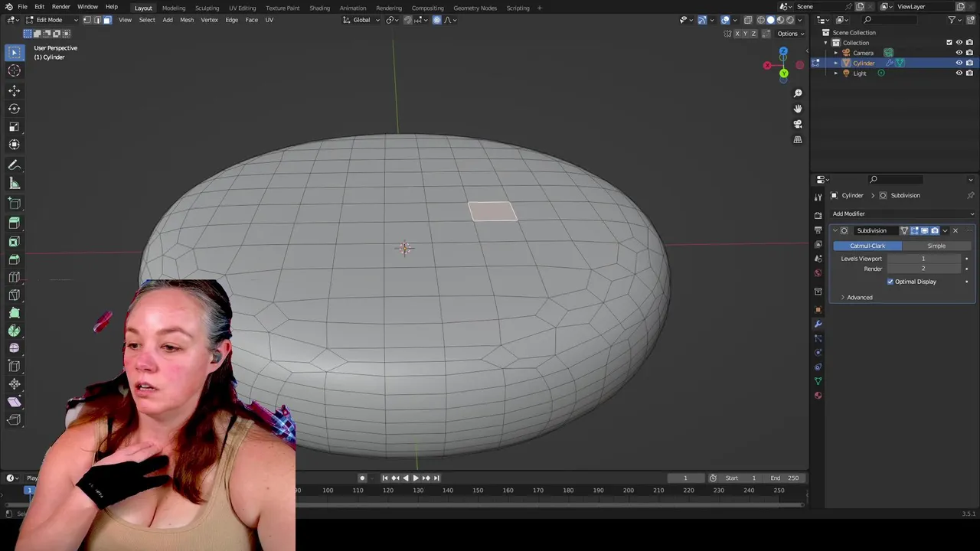
Task: Toggle modifier render visibility camera icon
Action: (934, 230)
